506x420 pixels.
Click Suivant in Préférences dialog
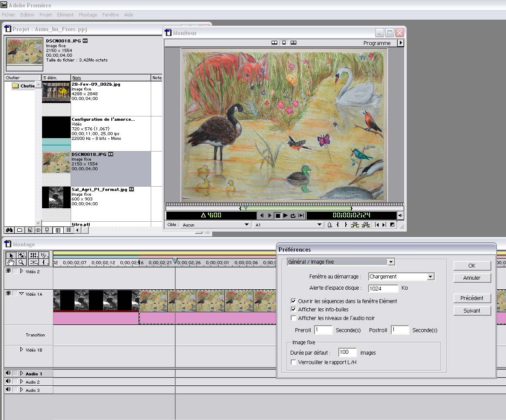click(x=472, y=311)
